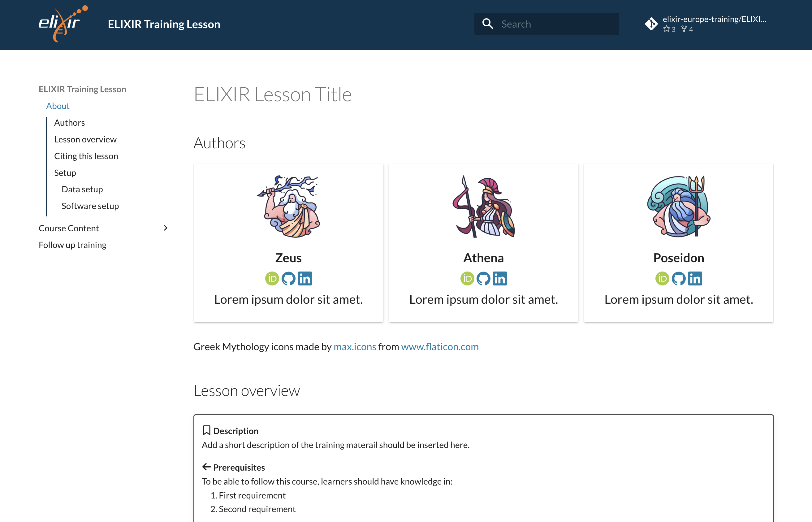Screen dimensions: 812x522
Task: Click the Data setup sidebar item
Action: pyautogui.click(x=82, y=189)
